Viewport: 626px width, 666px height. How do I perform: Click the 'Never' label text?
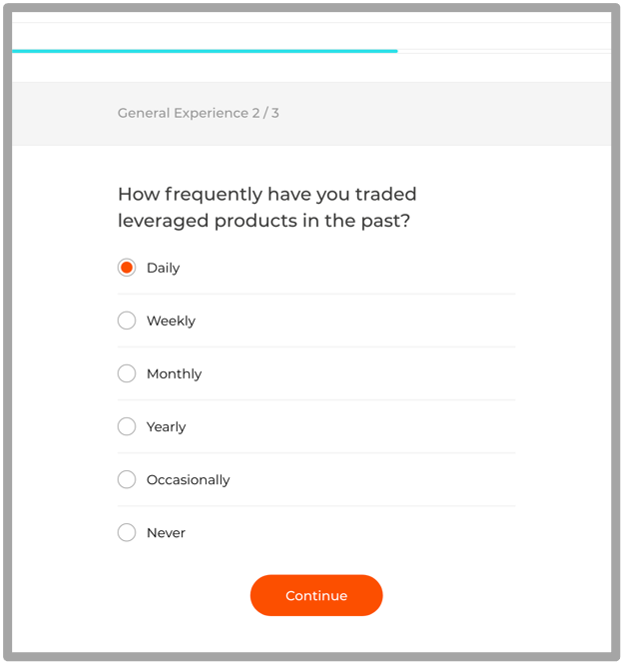166,533
